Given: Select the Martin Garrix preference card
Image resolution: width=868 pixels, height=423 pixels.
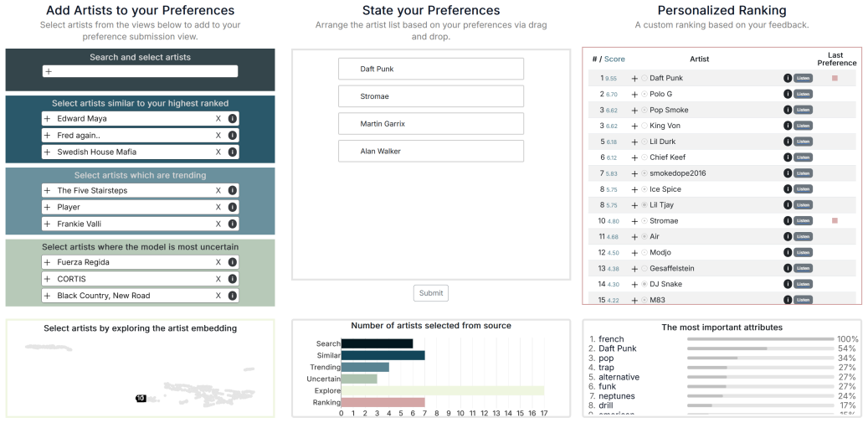Looking at the screenshot, I should click(431, 123).
